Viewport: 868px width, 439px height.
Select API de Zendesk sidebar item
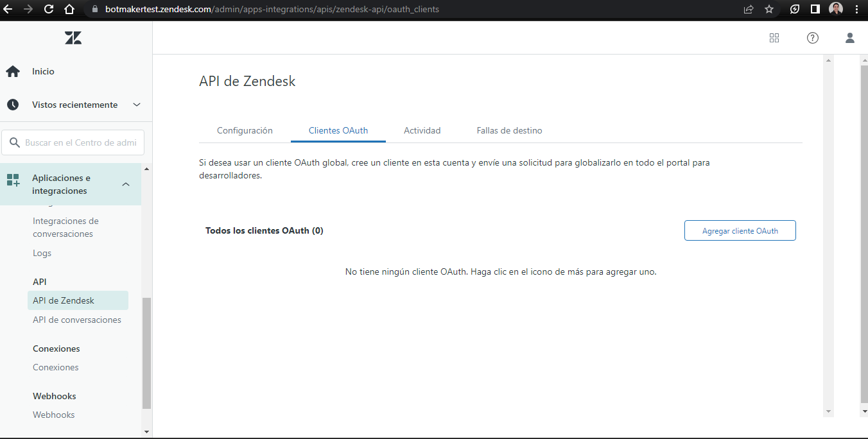click(78, 300)
